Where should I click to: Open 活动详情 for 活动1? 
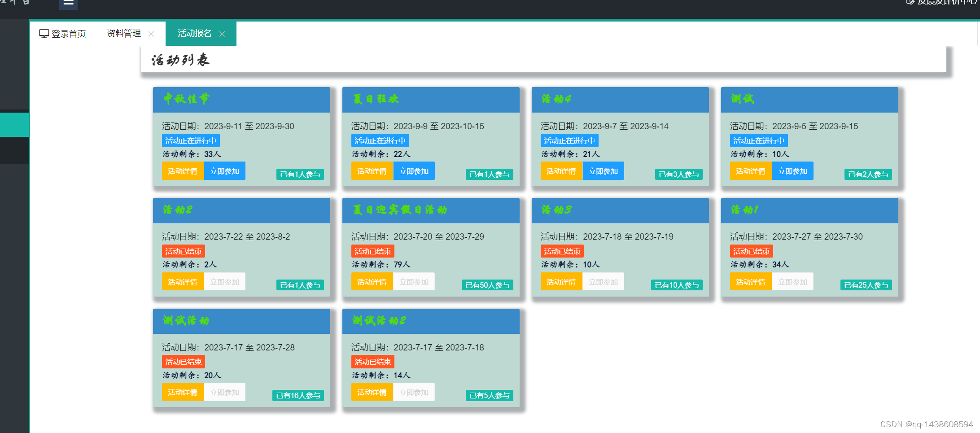[751, 282]
